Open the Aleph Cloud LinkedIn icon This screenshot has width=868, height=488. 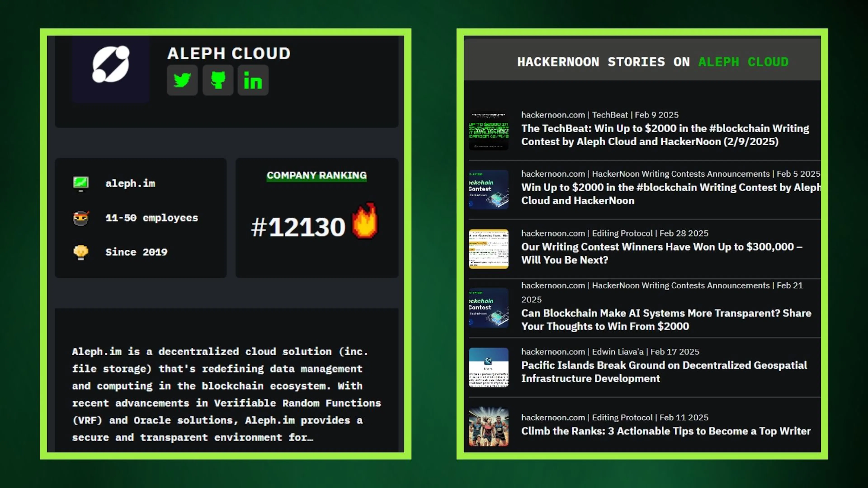253,80
